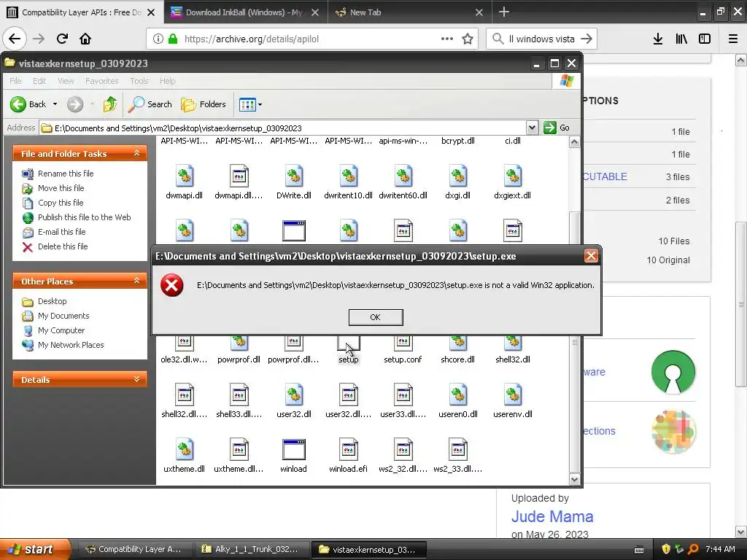
Task: Click Move this file task
Action: [61, 188]
